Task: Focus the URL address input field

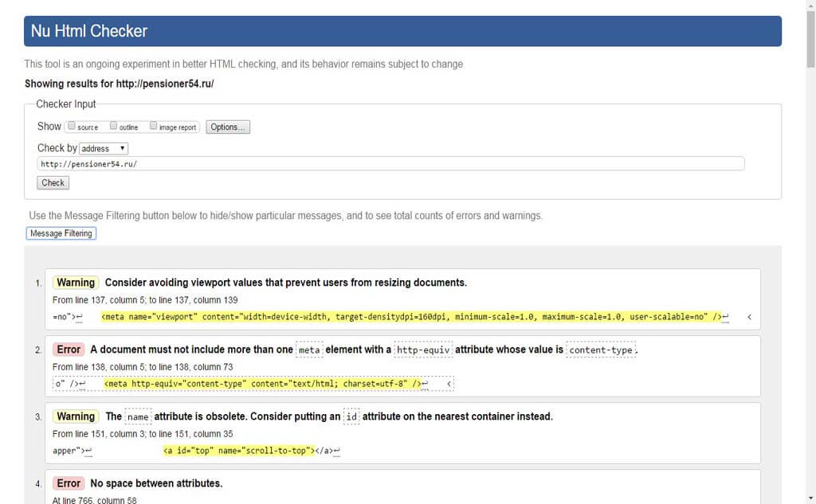Action: pyautogui.click(x=390, y=164)
